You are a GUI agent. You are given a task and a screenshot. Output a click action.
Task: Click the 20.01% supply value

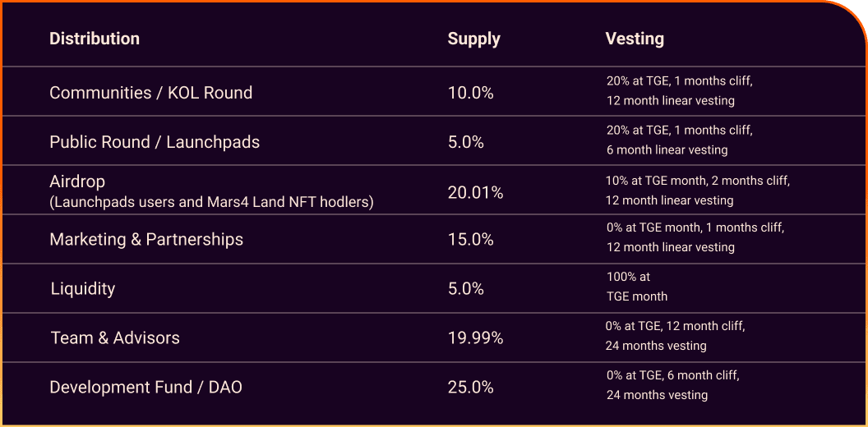pyautogui.click(x=475, y=193)
